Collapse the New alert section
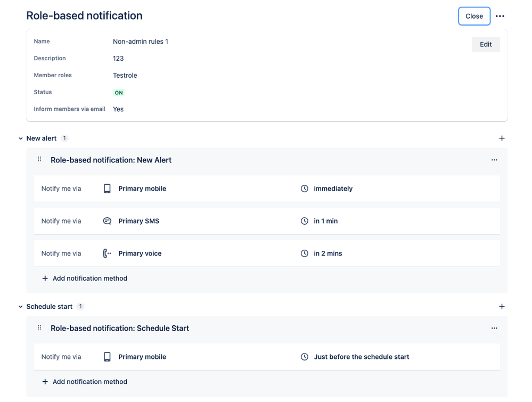This screenshot has width=532, height=402. coord(21,138)
